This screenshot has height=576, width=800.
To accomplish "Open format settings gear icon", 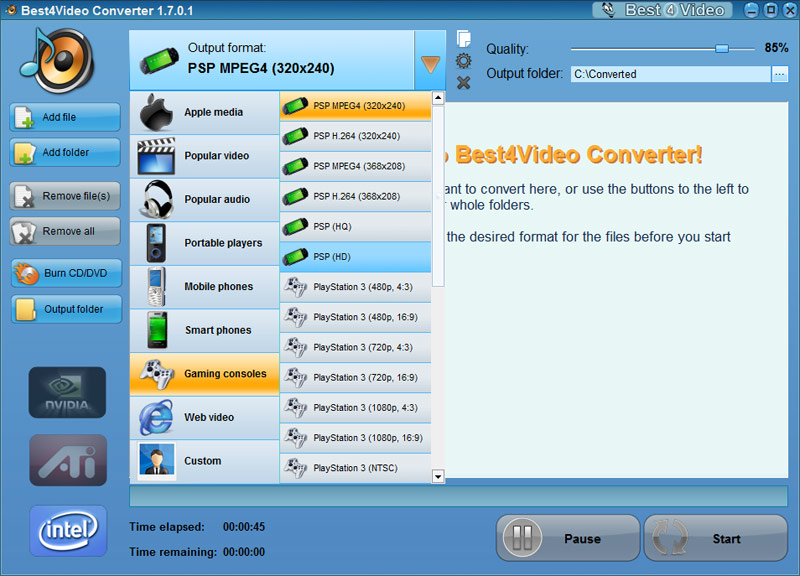I will 463,61.
